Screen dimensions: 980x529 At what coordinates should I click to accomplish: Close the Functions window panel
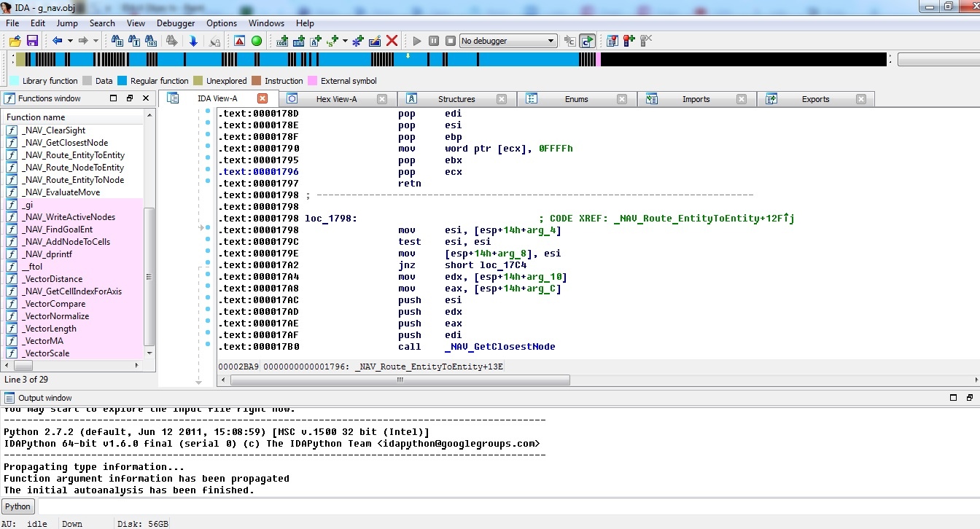(x=146, y=98)
